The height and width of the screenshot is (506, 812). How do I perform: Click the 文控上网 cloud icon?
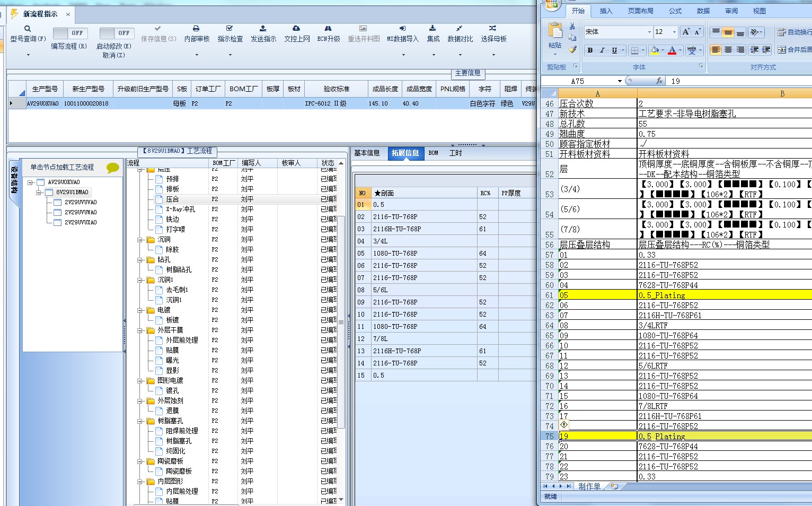pyautogui.click(x=296, y=29)
